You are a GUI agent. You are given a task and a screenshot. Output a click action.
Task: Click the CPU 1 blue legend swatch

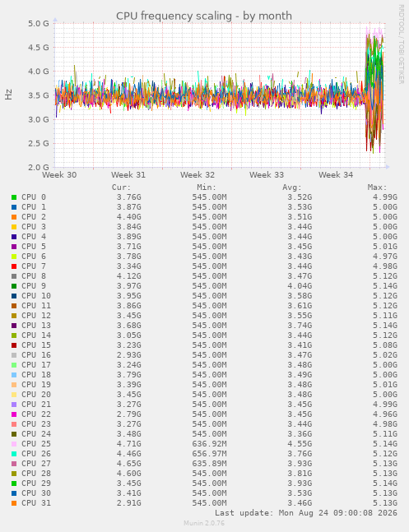point(14,207)
